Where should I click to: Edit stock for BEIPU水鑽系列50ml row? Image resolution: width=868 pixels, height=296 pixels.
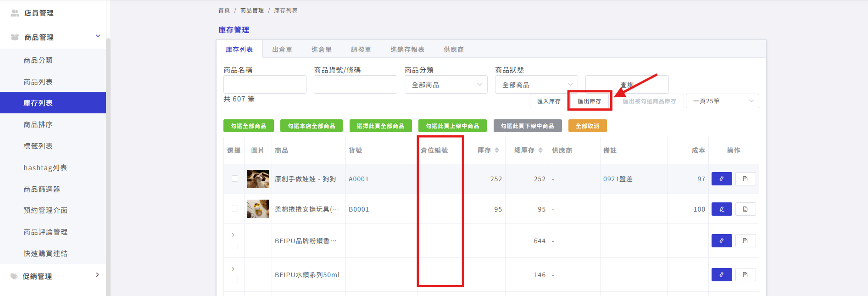[722, 275]
